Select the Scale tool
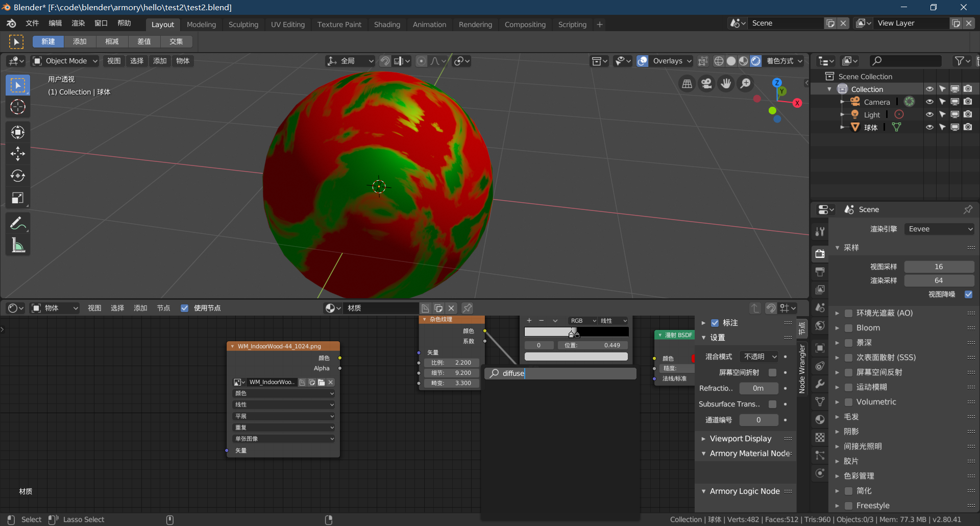980x526 pixels. (x=18, y=198)
